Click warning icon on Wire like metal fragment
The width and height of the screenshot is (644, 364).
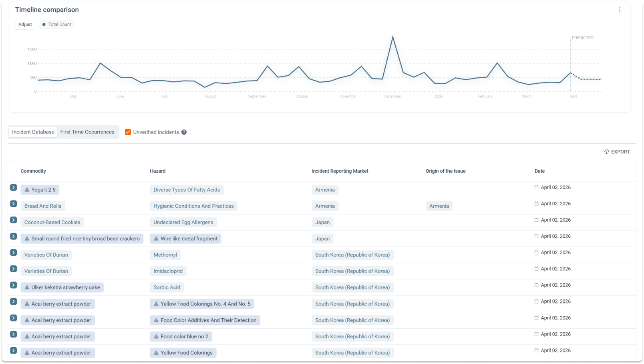(x=156, y=239)
